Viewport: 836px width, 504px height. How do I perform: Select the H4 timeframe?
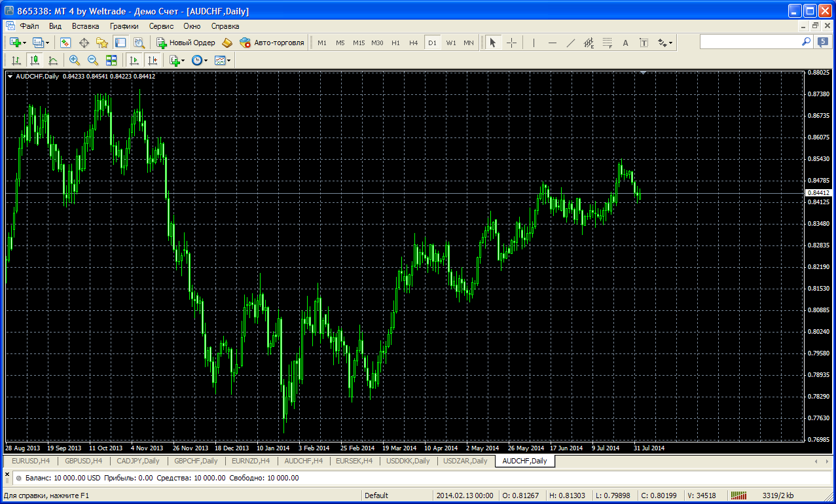coord(414,43)
